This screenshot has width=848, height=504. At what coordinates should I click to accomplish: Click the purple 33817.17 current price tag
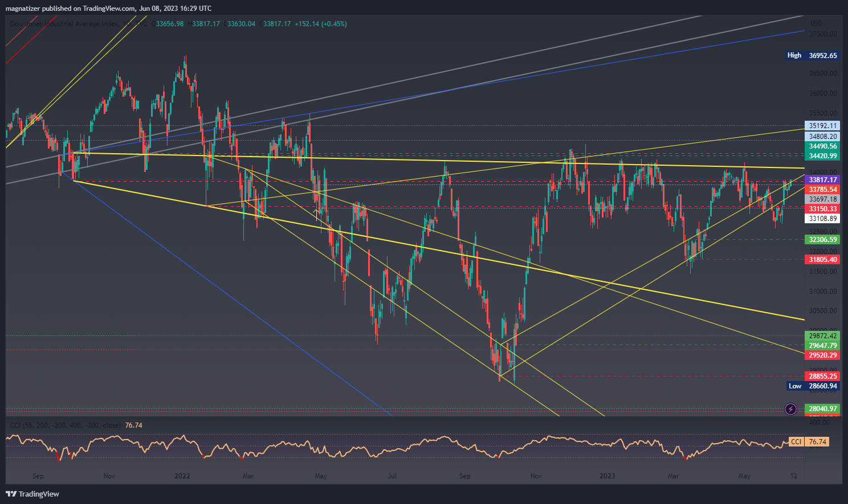[822, 180]
